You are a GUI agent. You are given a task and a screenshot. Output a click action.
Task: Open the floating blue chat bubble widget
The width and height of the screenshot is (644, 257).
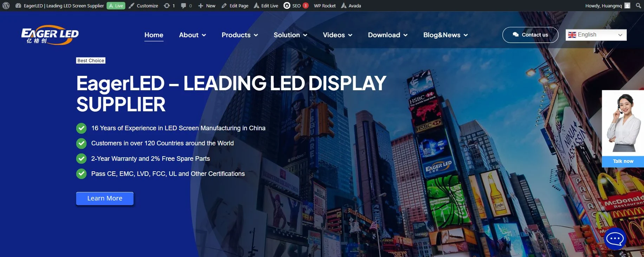pyautogui.click(x=615, y=239)
